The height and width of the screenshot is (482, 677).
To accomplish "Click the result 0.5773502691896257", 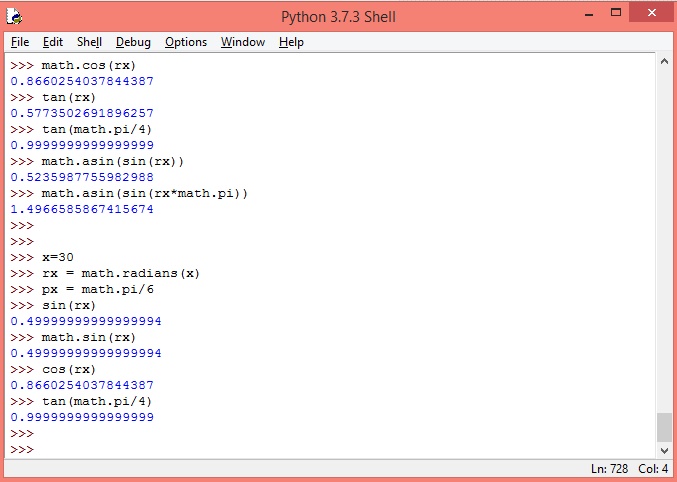I will (82, 113).
